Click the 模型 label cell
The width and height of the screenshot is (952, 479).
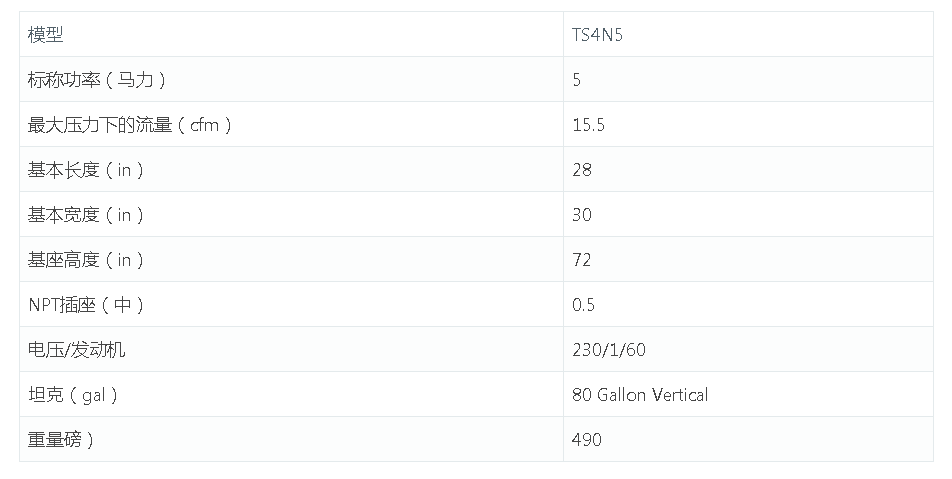46,35
